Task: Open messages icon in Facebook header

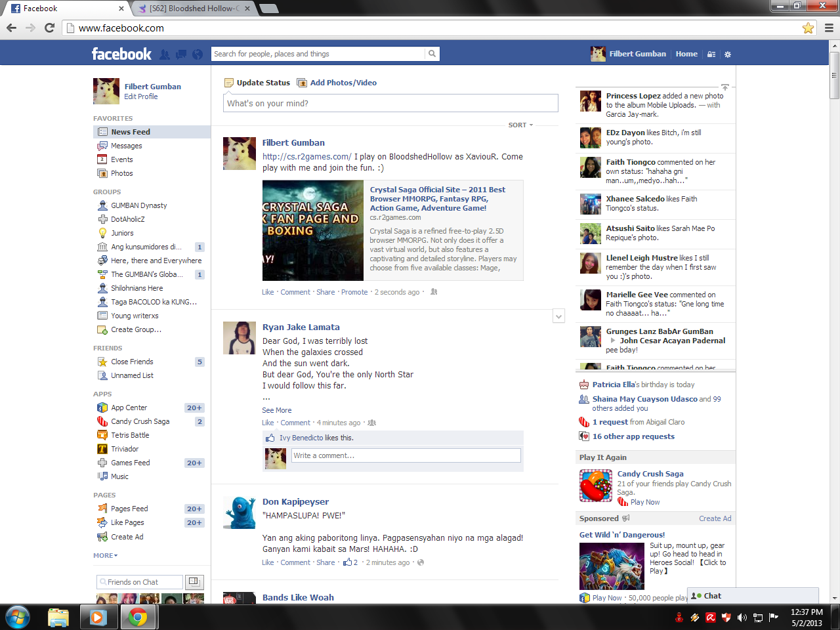Action: [x=181, y=54]
